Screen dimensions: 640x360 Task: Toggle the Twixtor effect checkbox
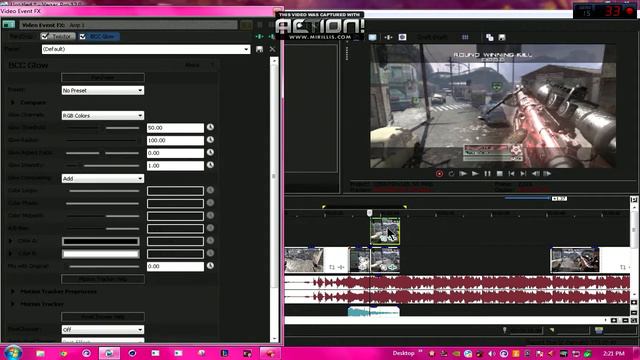[x=44, y=36]
